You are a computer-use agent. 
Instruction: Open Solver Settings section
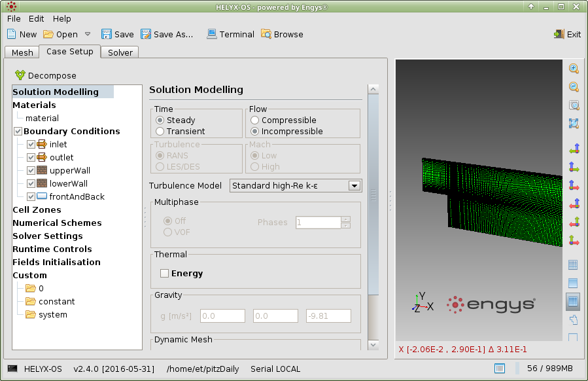tap(48, 236)
